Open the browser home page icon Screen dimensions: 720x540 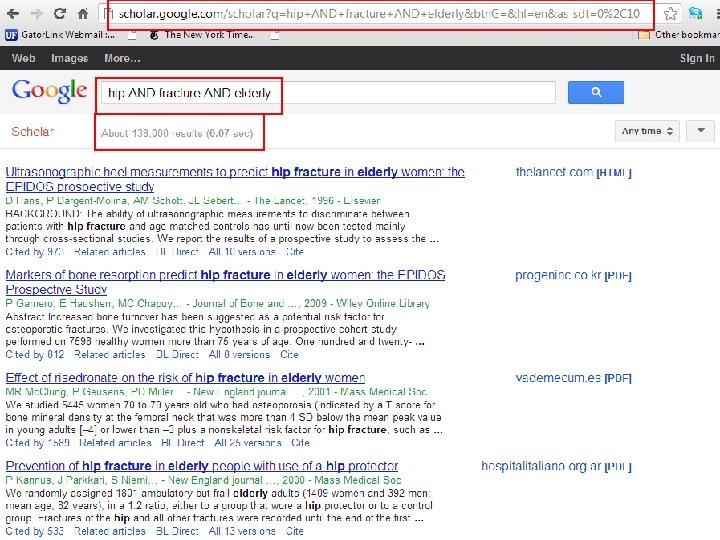(x=83, y=14)
